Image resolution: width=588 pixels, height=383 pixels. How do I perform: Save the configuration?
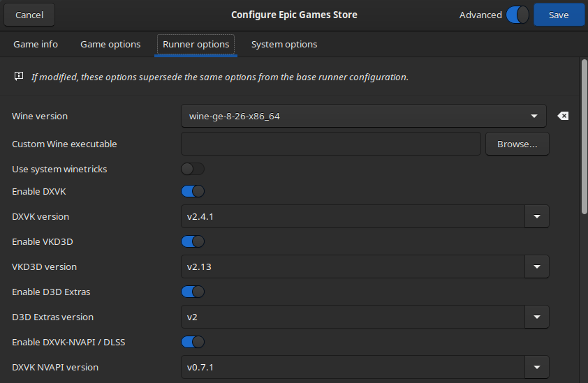tap(559, 15)
